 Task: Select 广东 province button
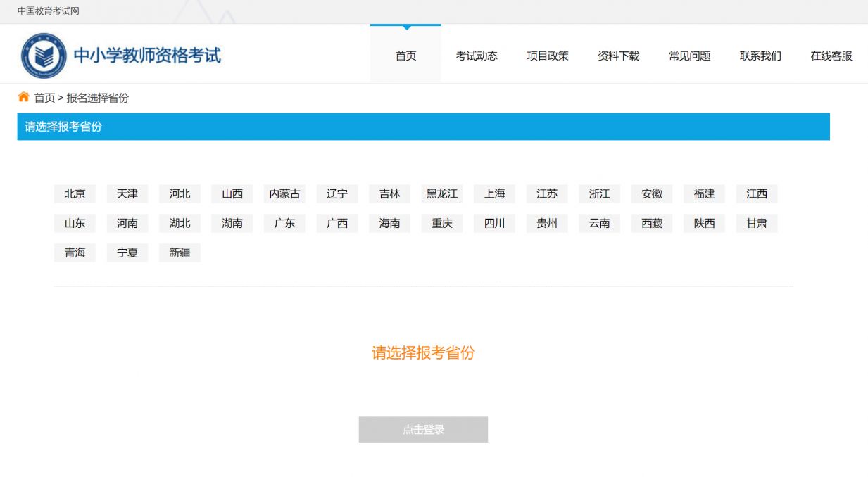(x=284, y=223)
